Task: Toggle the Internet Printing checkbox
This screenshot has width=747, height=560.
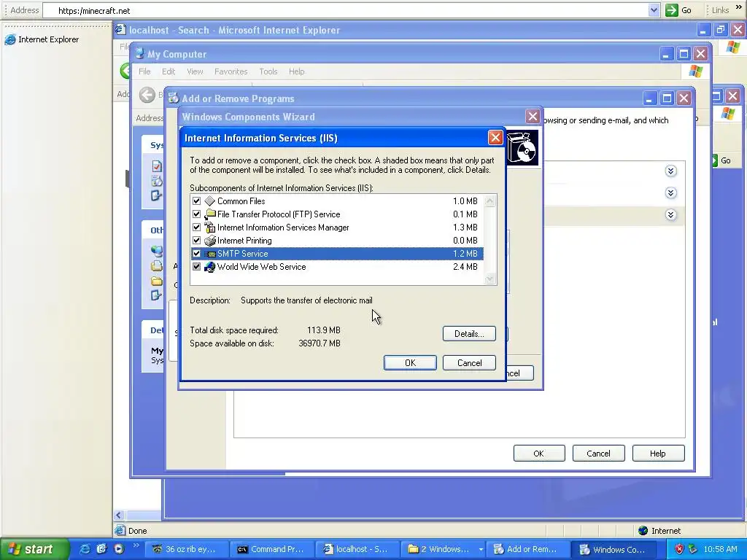Action: (196, 241)
